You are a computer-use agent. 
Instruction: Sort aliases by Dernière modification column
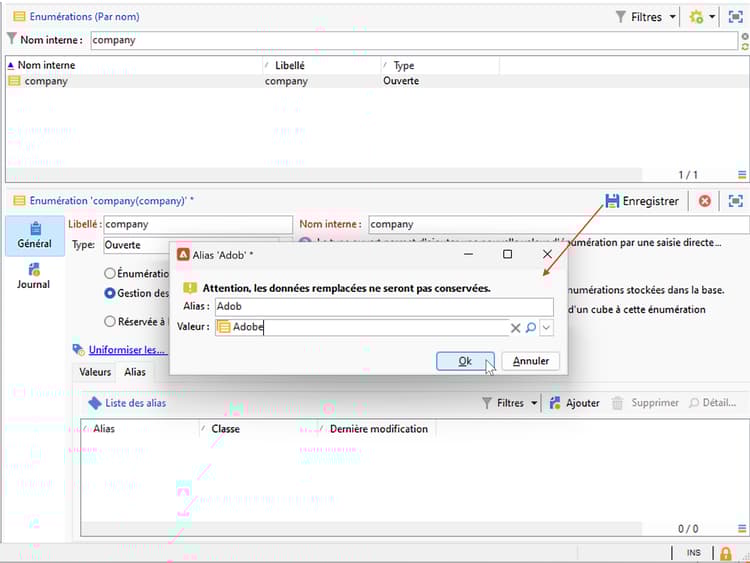376,429
